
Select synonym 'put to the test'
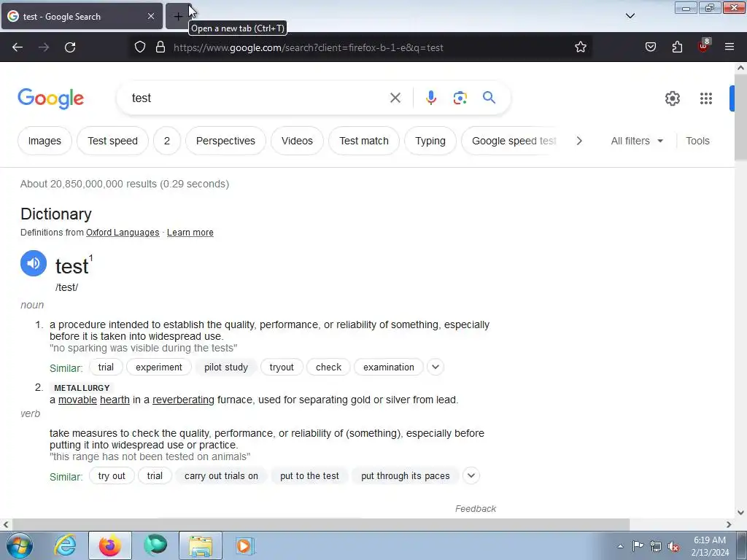(x=309, y=475)
